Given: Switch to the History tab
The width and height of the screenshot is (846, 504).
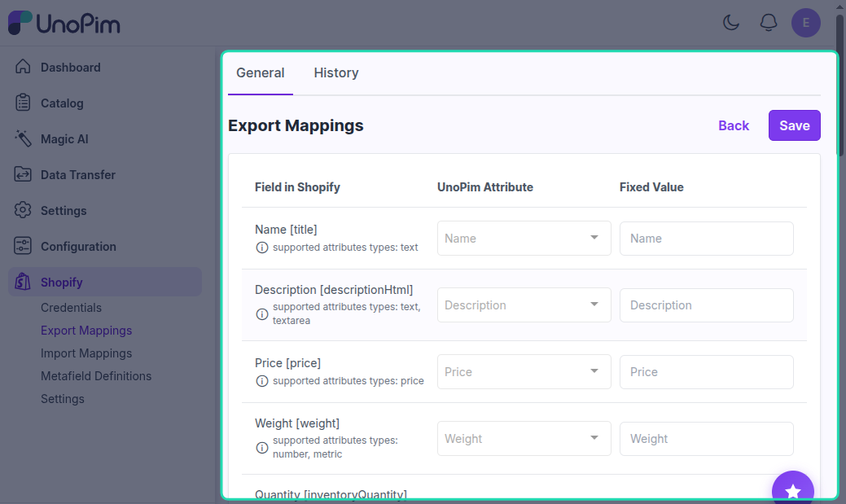Looking at the screenshot, I should click(x=336, y=72).
